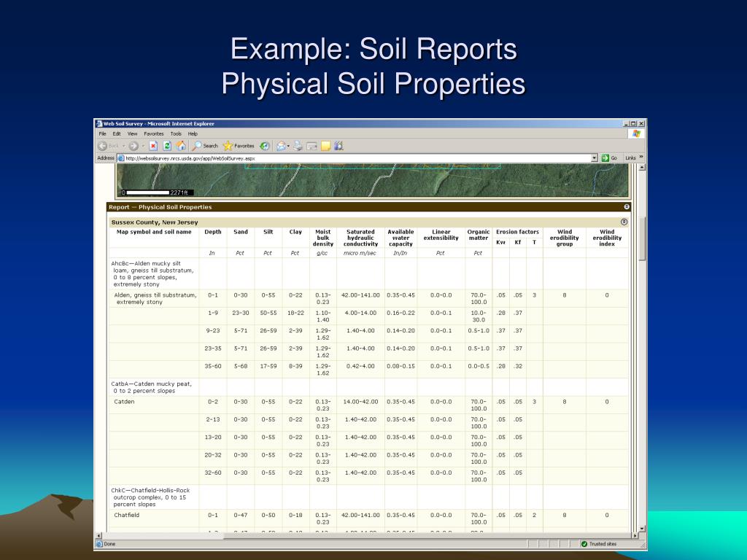Click the Edit page toolbar icon

coord(311,146)
